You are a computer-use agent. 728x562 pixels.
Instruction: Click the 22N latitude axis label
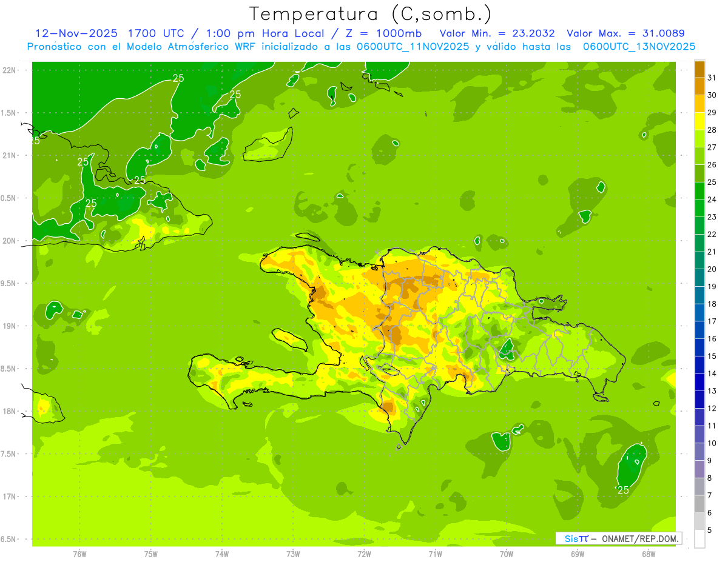(10, 70)
